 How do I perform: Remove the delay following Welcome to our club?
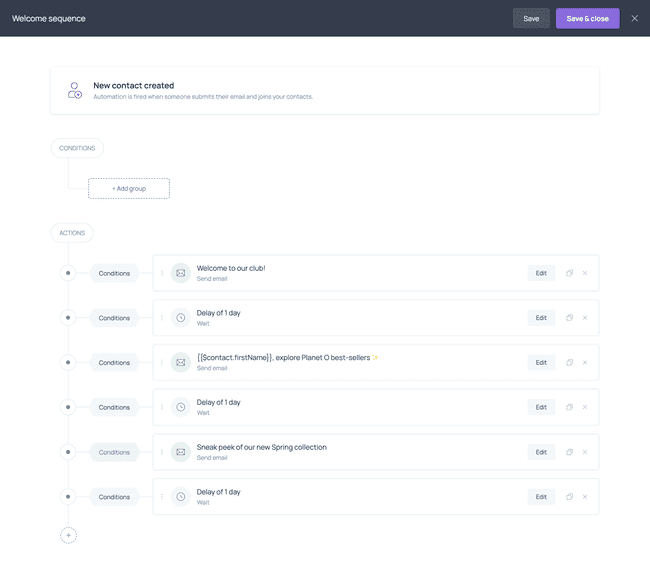(x=585, y=318)
